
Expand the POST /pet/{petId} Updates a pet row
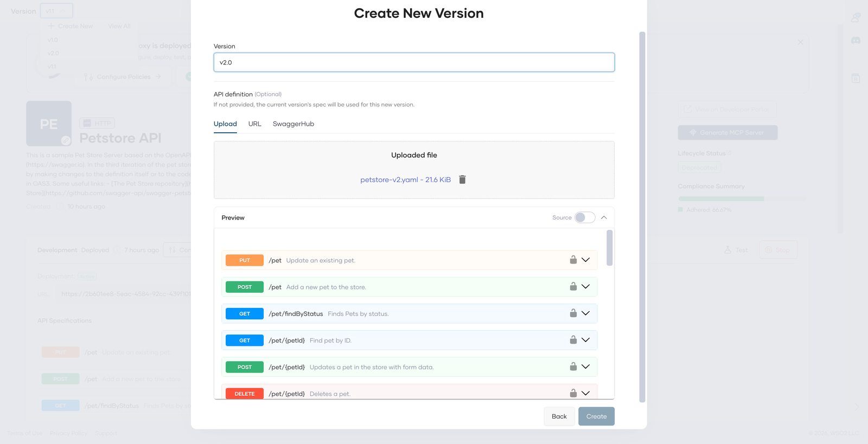tap(585, 366)
